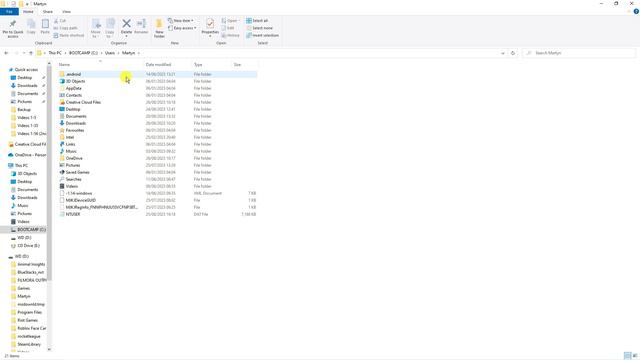Click Select none in the ribbon

click(x=259, y=28)
